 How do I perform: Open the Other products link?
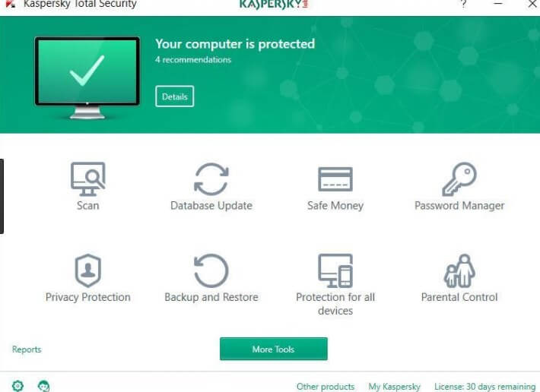(326, 387)
